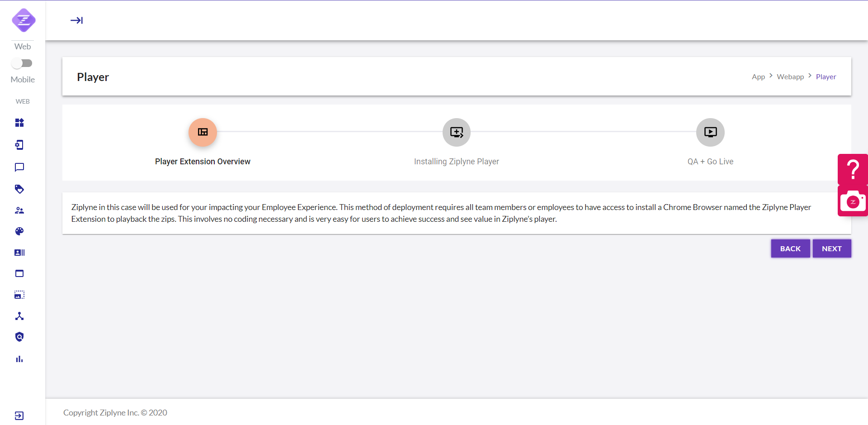This screenshot has height=425, width=868.
Task: Select the Installing Ziplyne Player step icon
Action: [457, 132]
